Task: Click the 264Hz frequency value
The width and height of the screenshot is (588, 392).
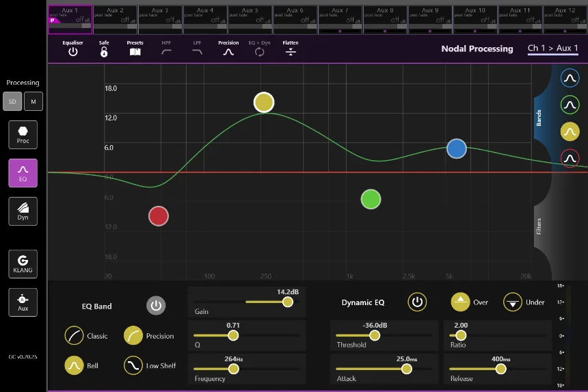Action: pos(233,359)
